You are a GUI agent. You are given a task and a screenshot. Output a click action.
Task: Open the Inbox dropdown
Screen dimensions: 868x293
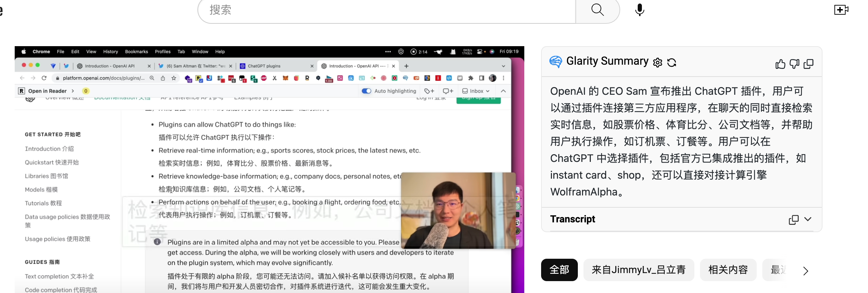(476, 91)
